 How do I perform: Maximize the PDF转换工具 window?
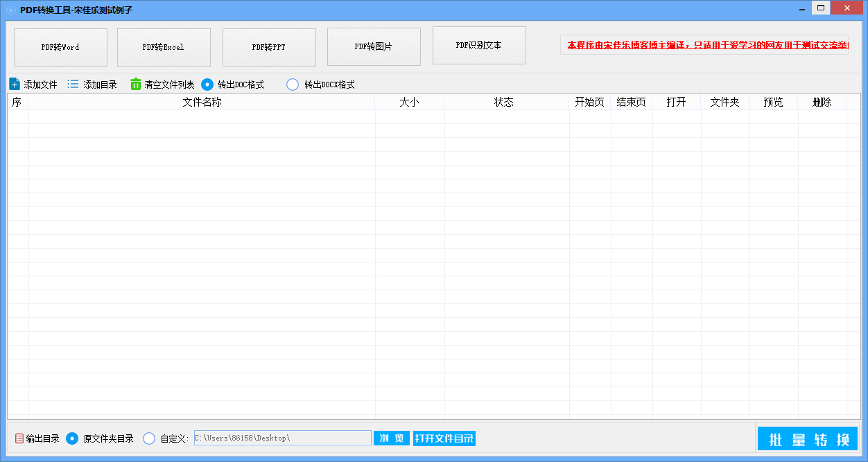[821, 8]
